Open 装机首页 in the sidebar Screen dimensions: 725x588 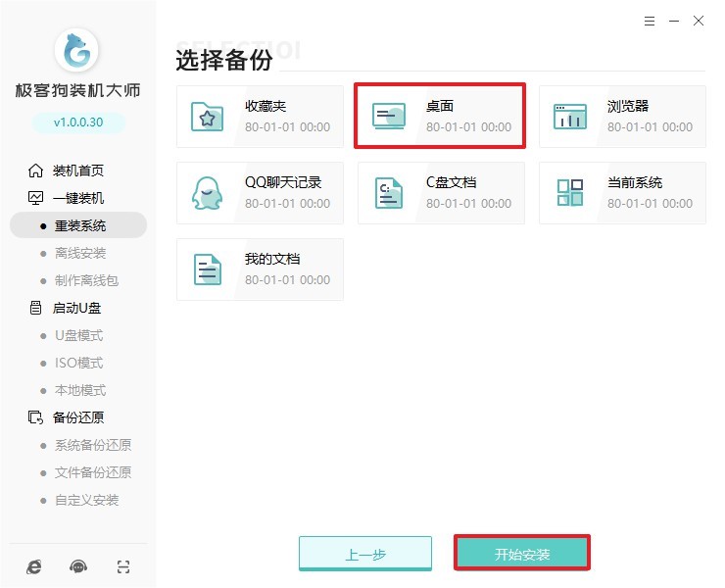tap(77, 171)
